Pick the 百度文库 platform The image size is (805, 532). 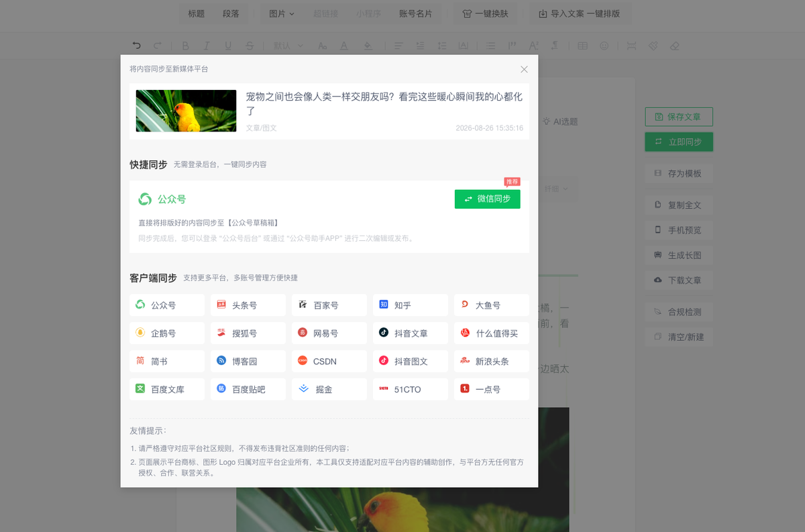coord(167,390)
